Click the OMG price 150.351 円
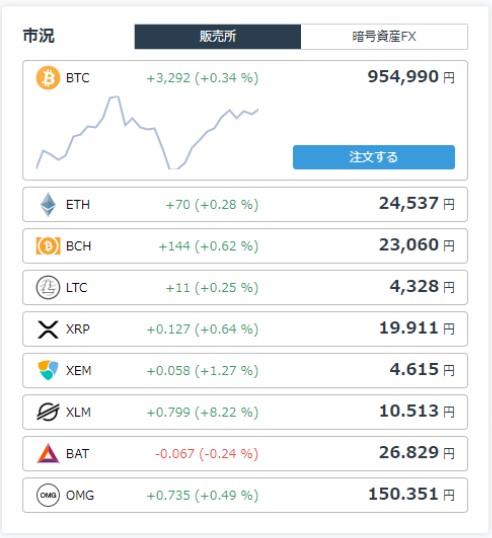The image size is (492, 538). coord(411,494)
